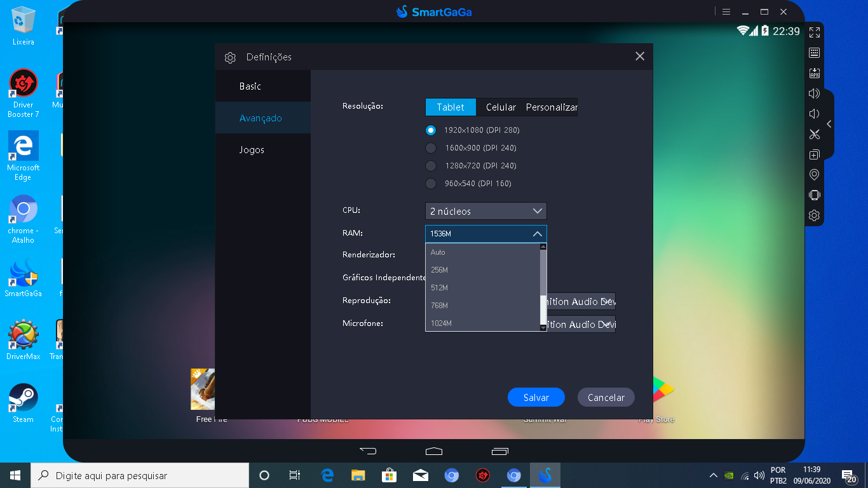This screenshot has height=488, width=868.
Task: Select 1280×720 (DPI 240) resolution
Action: pyautogui.click(x=471, y=166)
